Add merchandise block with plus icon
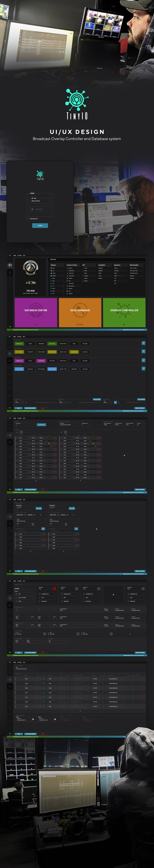The width and height of the screenshot is (154, 868). pos(97,529)
